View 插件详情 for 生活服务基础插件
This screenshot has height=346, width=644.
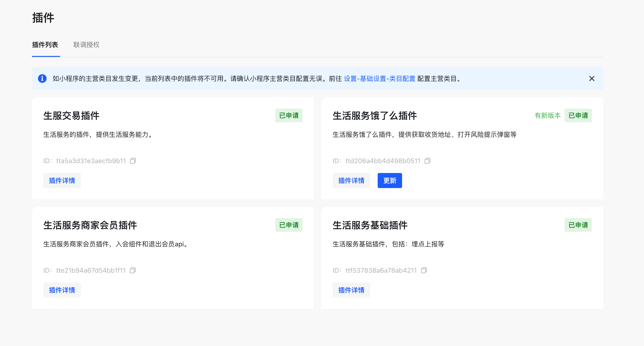coord(351,290)
